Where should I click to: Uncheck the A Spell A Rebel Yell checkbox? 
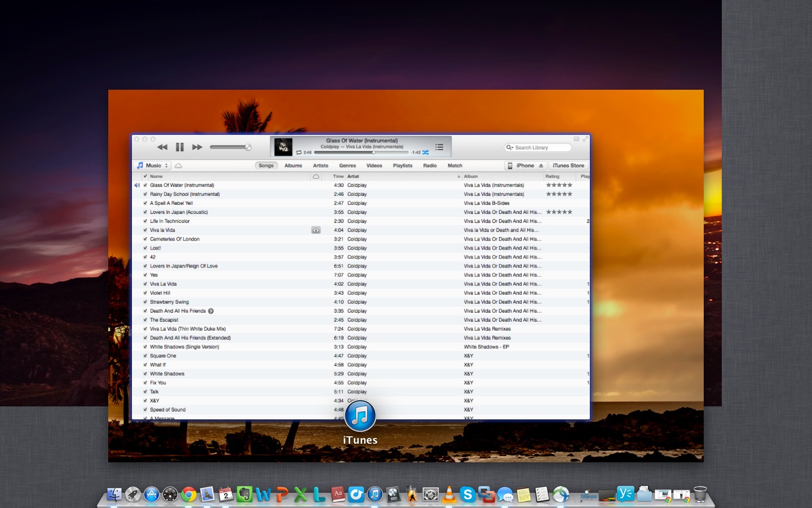click(x=145, y=203)
